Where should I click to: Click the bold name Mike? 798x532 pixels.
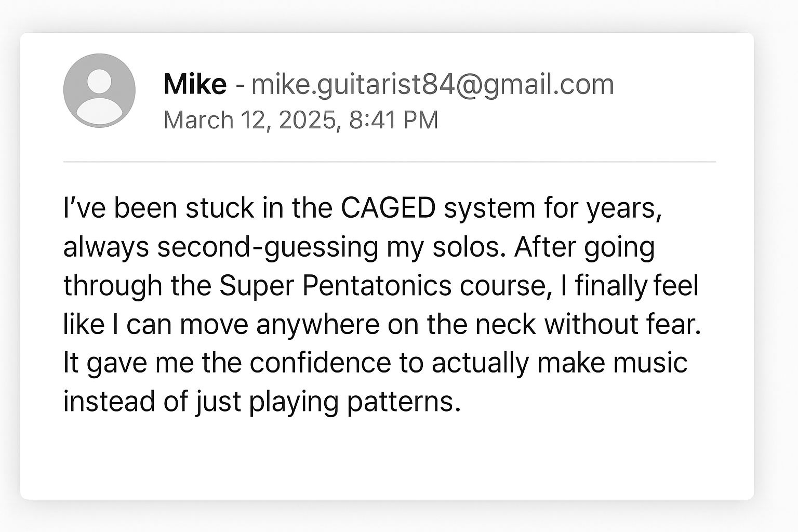tap(195, 84)
